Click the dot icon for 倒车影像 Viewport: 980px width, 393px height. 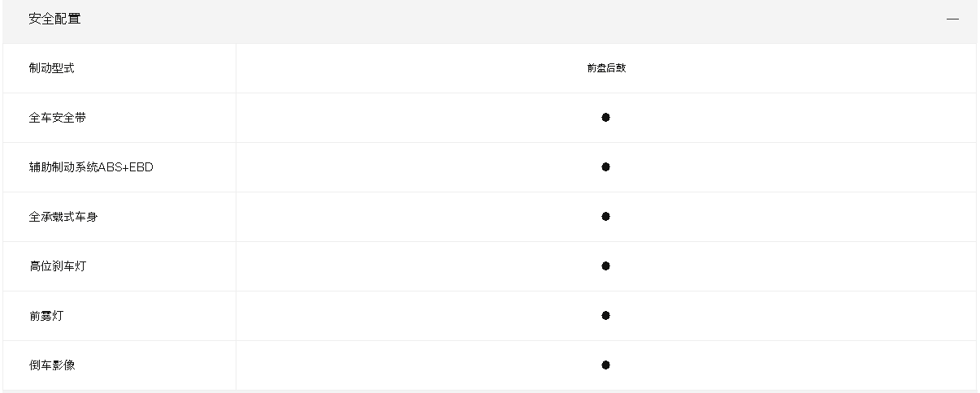point(606,365)
